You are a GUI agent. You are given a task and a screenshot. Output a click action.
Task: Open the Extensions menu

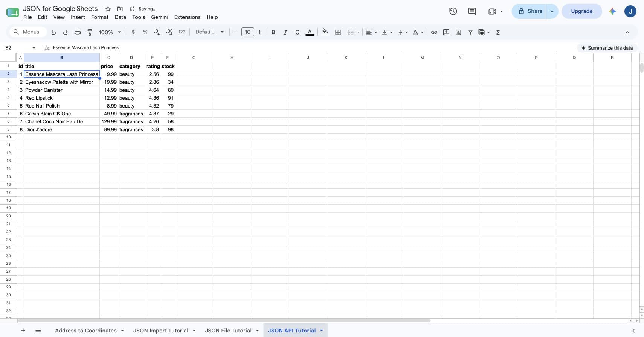pyautogui.click(x=187, y=17)
